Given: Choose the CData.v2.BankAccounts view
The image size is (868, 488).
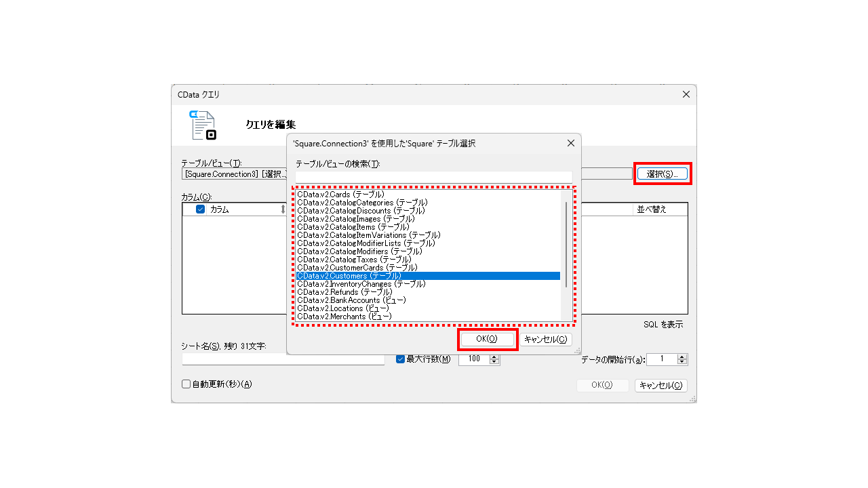Looking at the screenshot, I should [x=428, y=300].
